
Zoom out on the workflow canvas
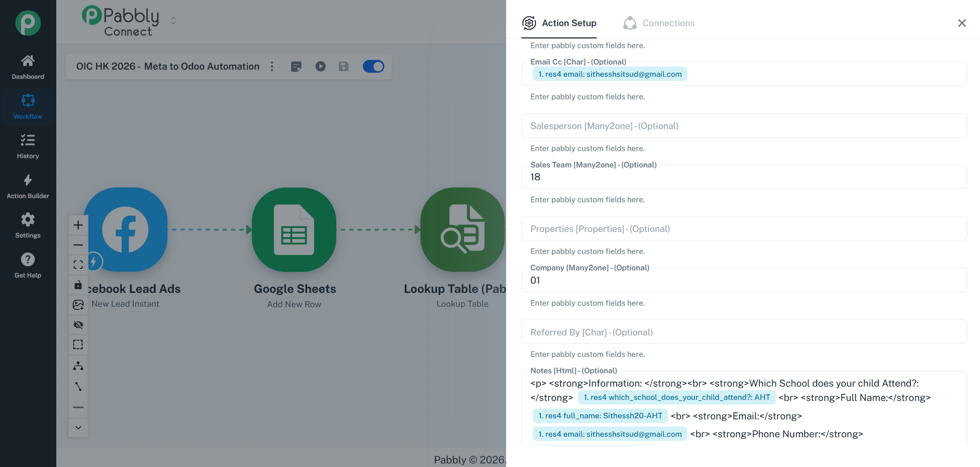coord(78,245)
